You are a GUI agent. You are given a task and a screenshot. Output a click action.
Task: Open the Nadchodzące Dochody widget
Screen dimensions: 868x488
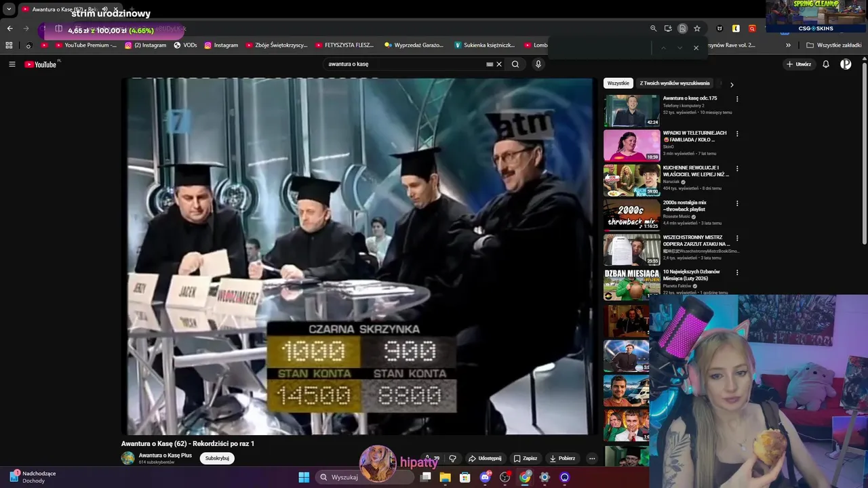tap(33, 477)
